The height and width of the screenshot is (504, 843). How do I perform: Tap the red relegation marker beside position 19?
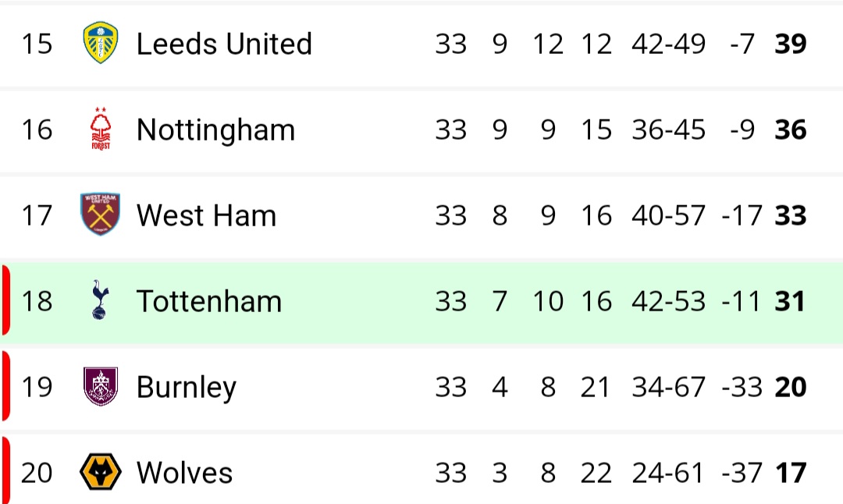tap(6, 385)
